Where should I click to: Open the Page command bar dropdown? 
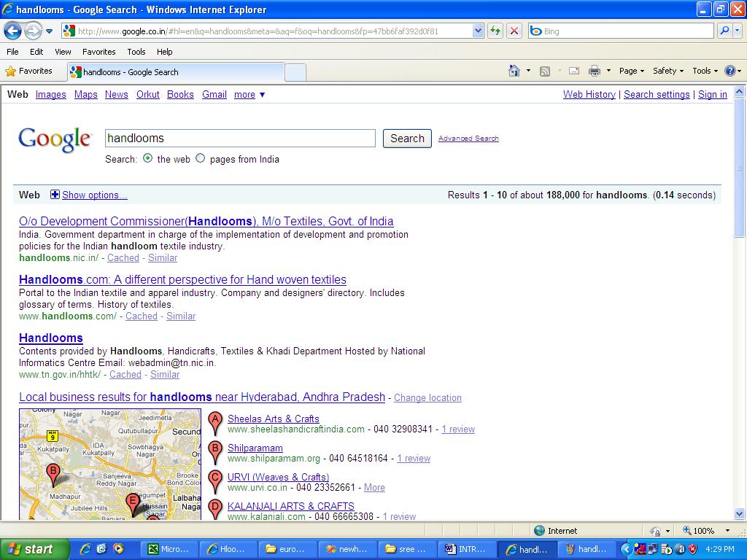632,71
